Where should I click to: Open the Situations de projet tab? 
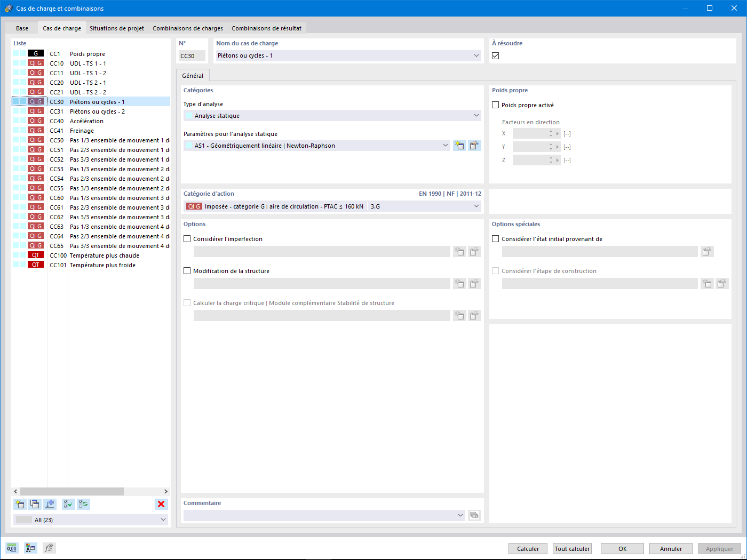[x=117, y=28]
